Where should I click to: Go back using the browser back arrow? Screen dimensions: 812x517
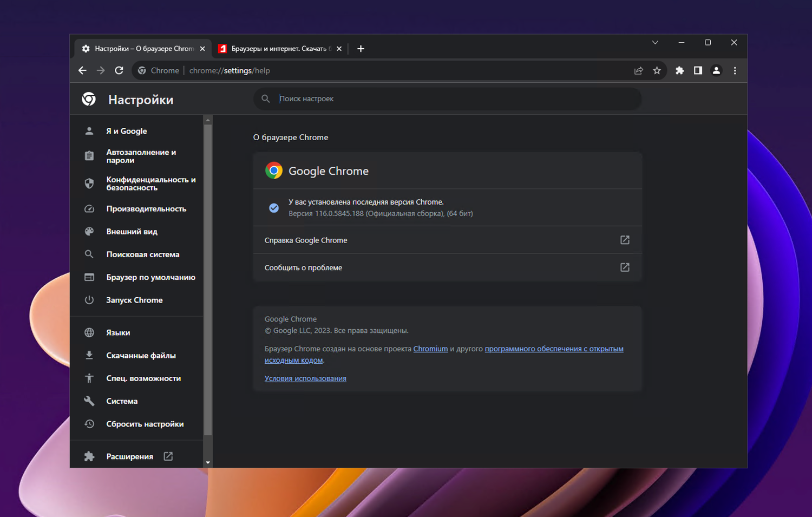point(82,70)
